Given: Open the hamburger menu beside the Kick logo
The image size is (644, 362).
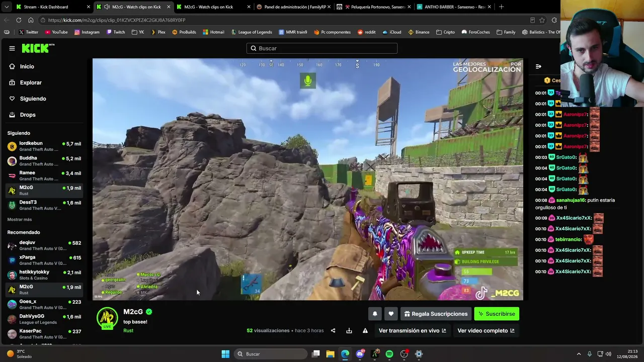Looking at the screenshot, I should coord(12,48).
